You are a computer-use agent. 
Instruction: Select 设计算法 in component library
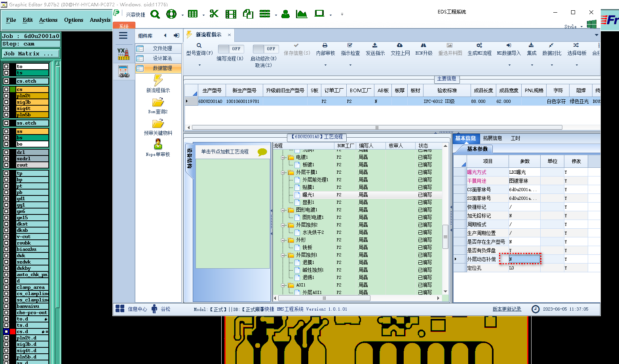coord(158,58)
